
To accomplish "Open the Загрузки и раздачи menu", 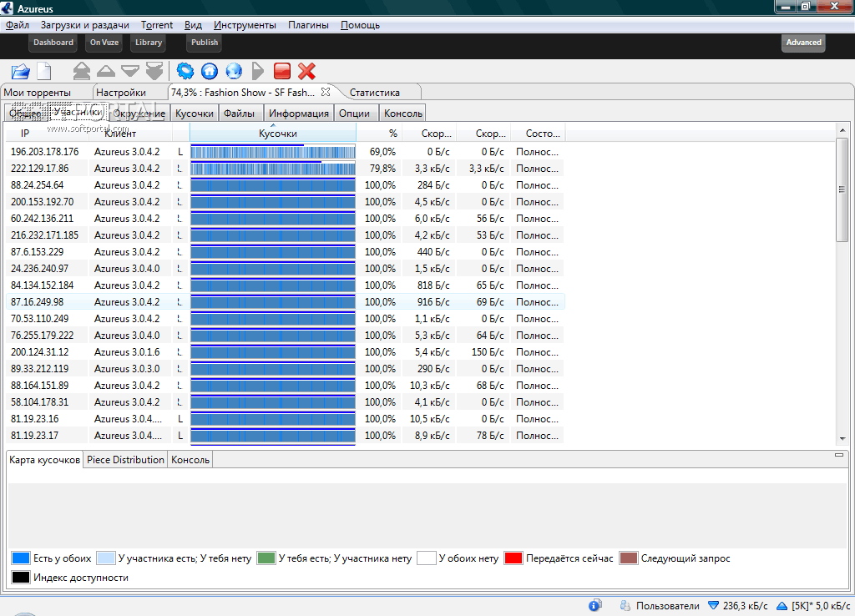I will (85, 25).
